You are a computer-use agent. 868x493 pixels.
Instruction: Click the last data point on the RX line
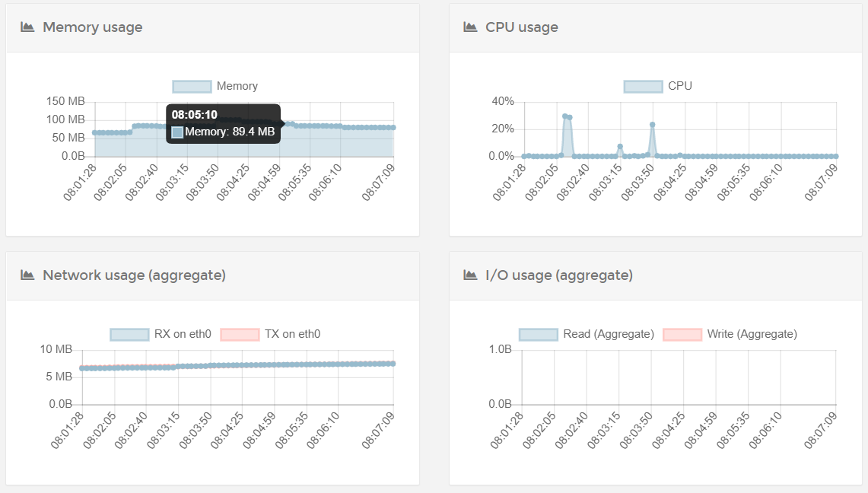pos(393,363)
